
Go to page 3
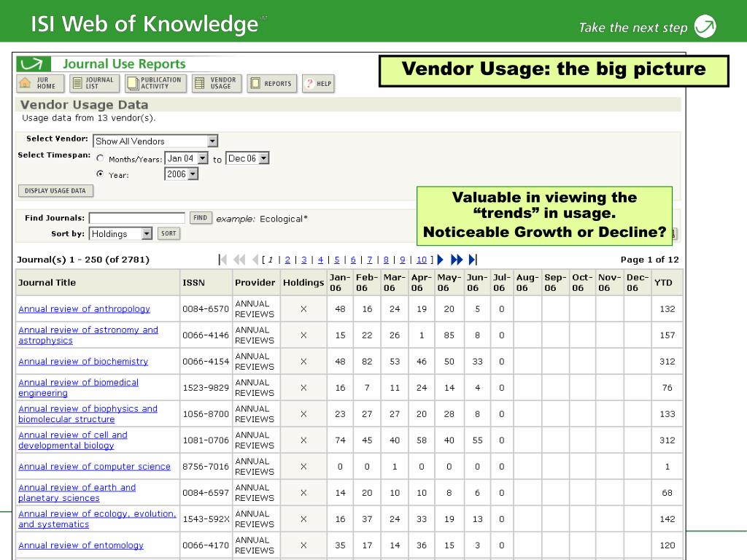[304, 260]
